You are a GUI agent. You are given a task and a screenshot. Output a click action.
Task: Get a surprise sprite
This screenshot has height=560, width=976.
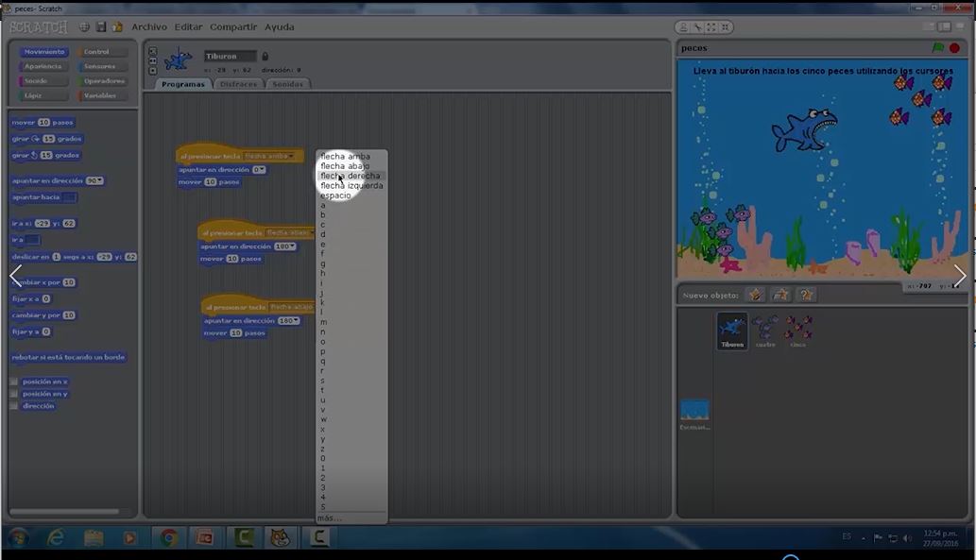[806, 295]
